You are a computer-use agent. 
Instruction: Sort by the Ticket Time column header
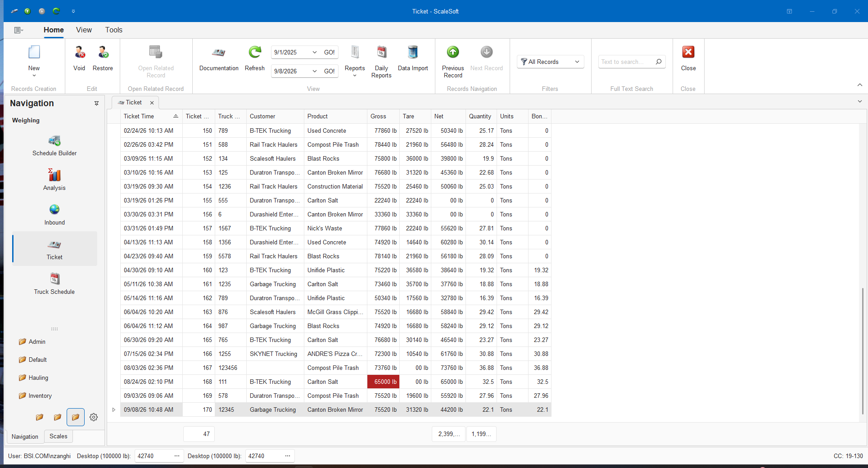pos(151,116)
